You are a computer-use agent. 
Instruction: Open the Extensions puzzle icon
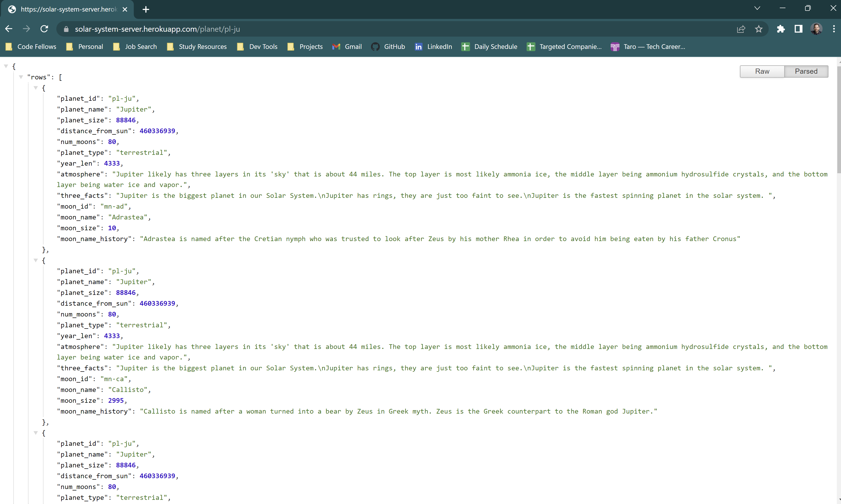click(x=781, y=29)
